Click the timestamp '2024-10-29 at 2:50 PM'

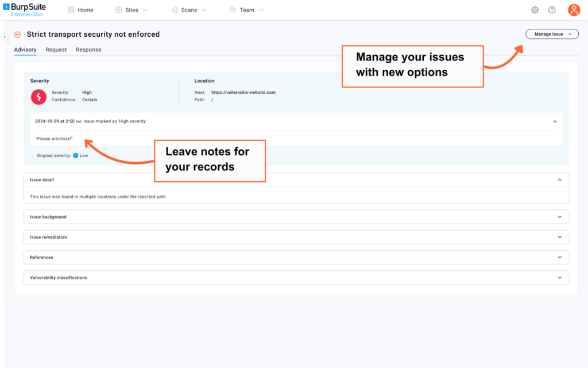click(x=58, y=121)
